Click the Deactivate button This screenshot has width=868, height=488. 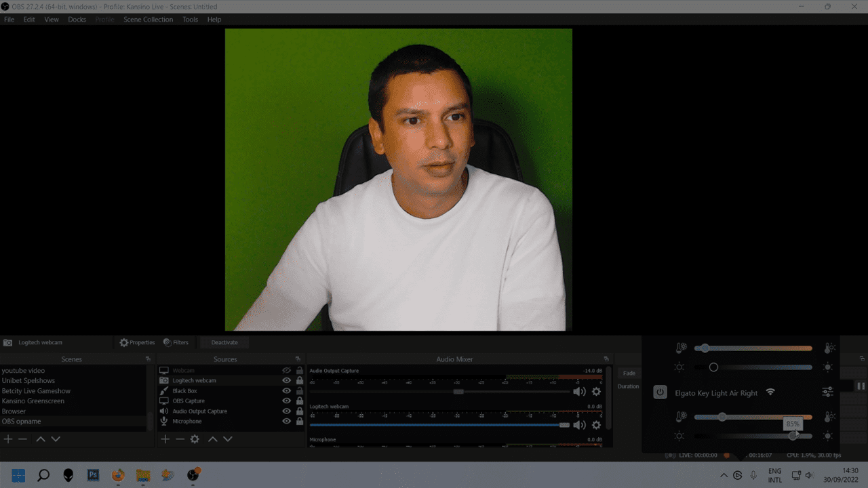(x=224, y=342)
